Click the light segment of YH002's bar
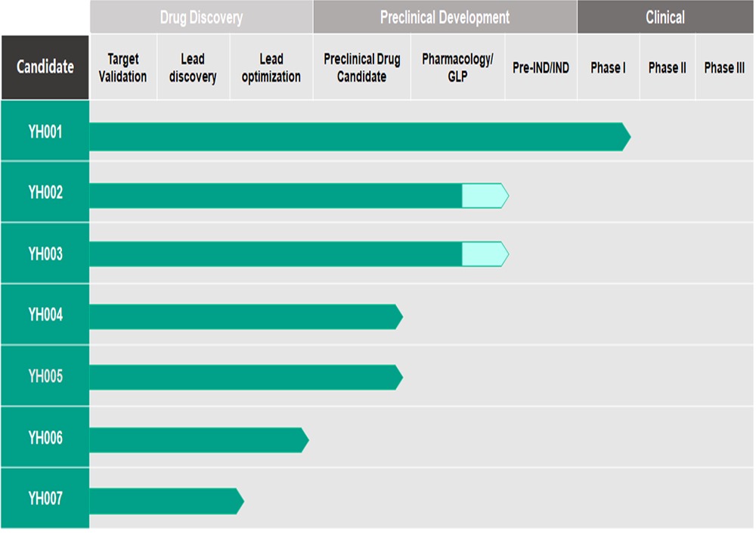Image resolution: width=756 pixels, height=534 pixels. pyautogui.click(x=482, y=195)
